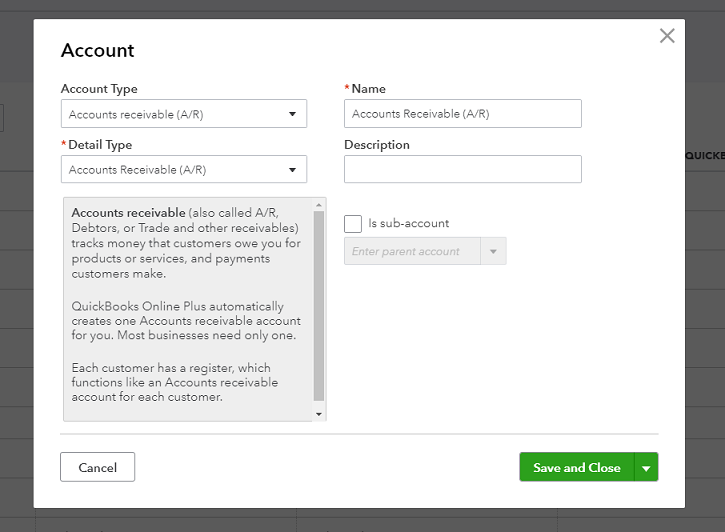The width and height of the screenshot is (725, 532).
Task: Click the Save and Close button
Action: pos(576,468)
